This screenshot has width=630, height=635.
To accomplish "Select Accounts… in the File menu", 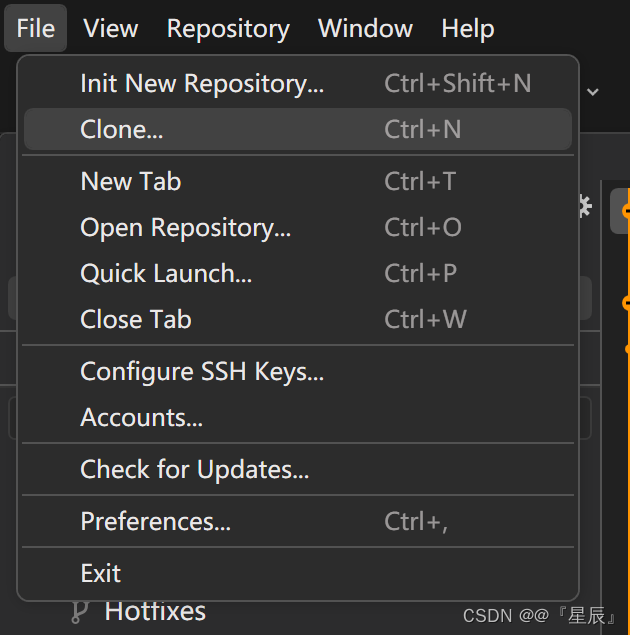I will pos(298,417).
